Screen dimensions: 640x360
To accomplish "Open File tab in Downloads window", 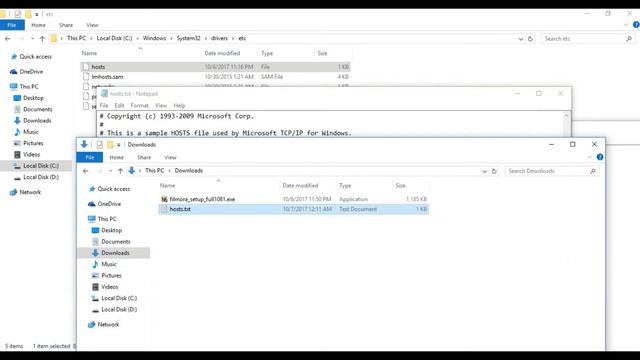I will 90,157.
